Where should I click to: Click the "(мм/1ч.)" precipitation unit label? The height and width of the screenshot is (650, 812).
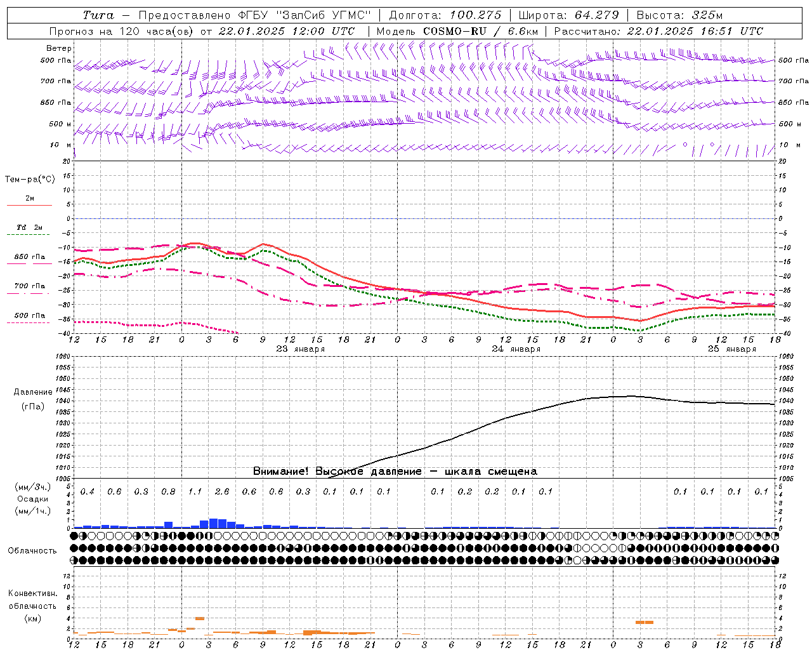coord(33,512)
